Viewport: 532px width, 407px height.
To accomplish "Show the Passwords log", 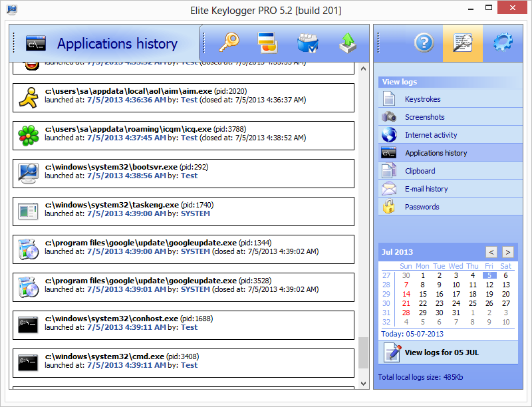I will [x=422, y=207].
